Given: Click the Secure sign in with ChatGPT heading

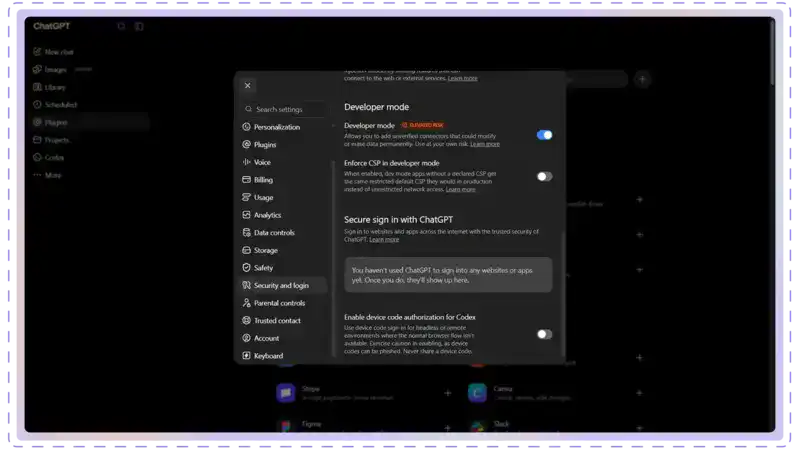Looking at the screenshot, I should coord(398,219).
